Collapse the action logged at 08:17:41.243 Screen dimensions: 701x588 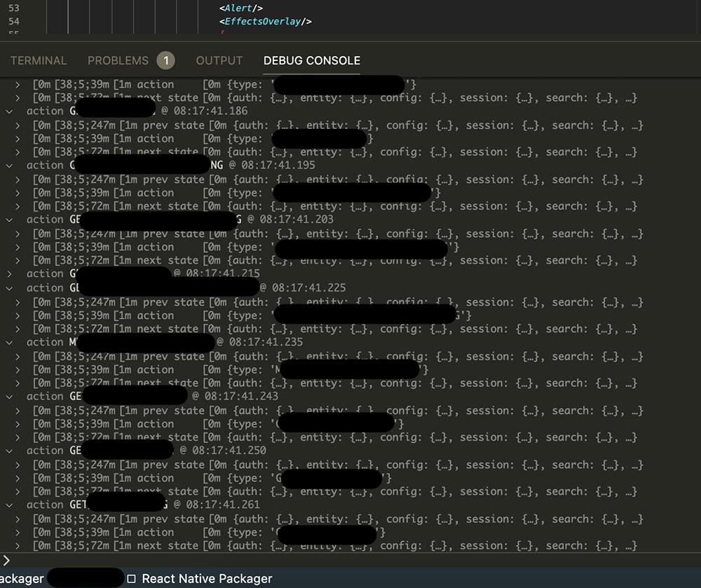(9, 396)
